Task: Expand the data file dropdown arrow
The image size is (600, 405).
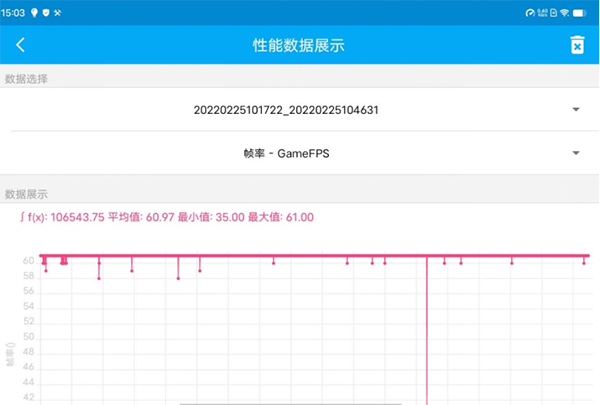Action: click(576, 109)
